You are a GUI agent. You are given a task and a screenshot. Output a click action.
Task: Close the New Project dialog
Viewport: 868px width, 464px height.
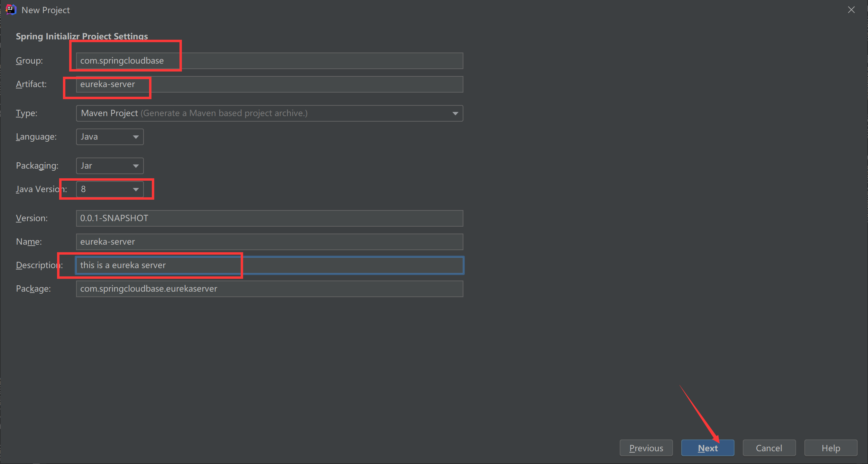point(851,10)
